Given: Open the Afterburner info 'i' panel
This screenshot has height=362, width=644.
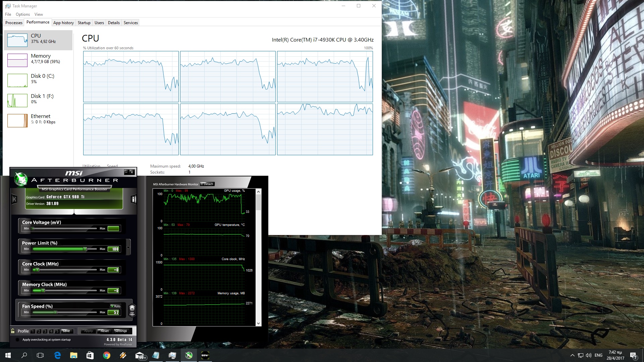Looking at the screenshot, I should tap(133, 199).
